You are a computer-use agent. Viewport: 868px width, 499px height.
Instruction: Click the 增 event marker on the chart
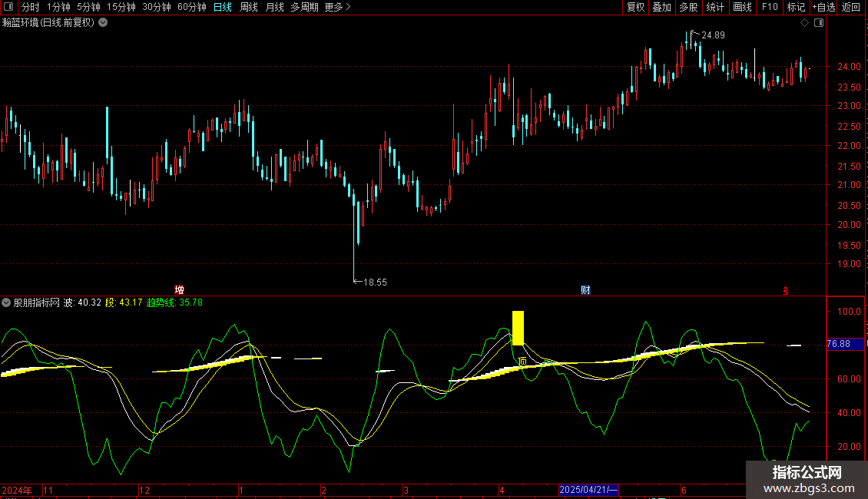tap(179, 290)
